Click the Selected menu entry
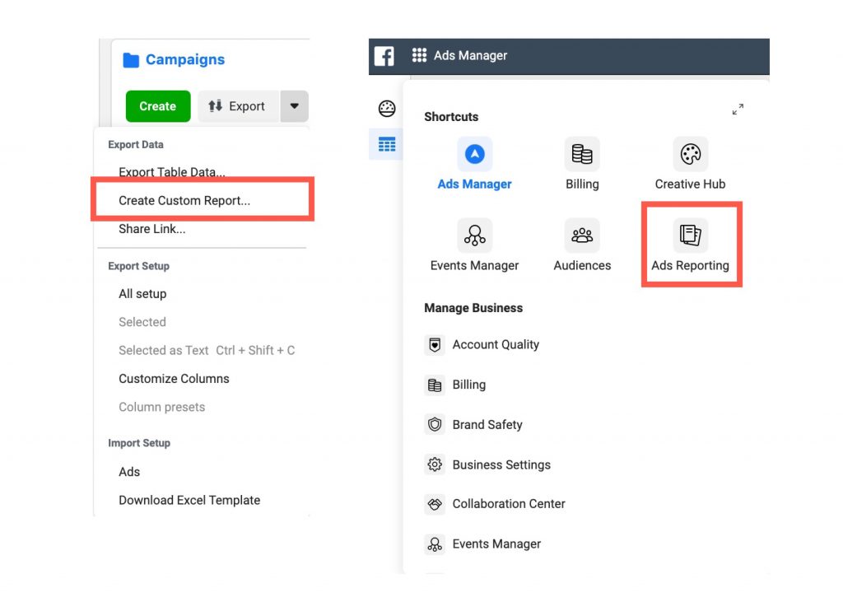 click(142, 322)
